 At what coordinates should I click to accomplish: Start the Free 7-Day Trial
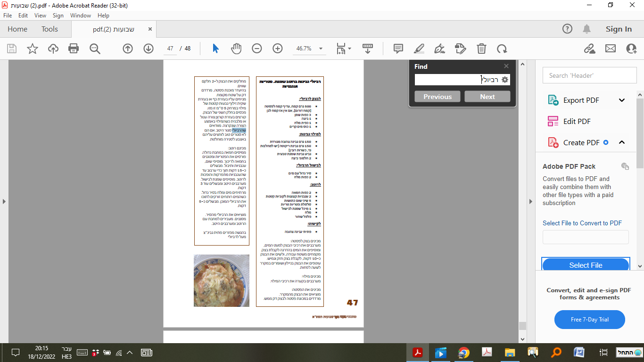[x=590, y=320]
